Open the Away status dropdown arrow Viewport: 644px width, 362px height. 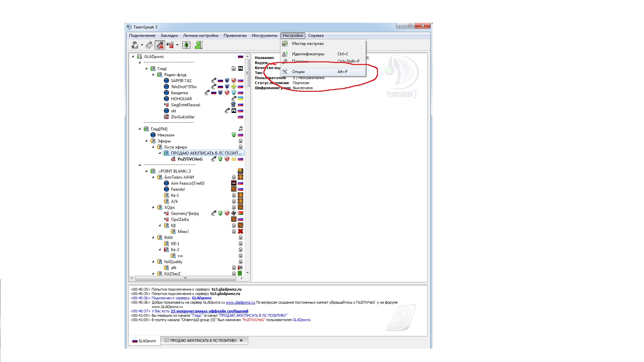(142, 45)
